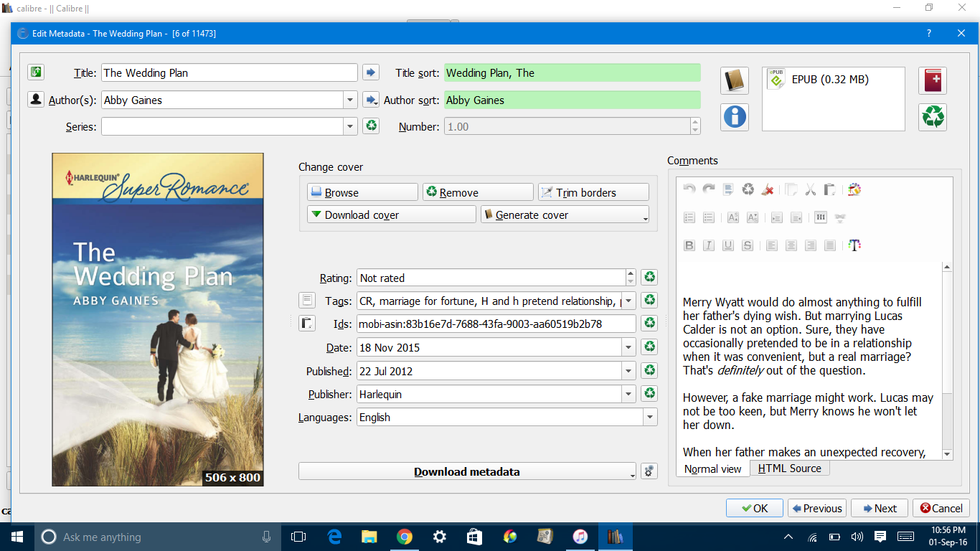Click the paste icon beside Ids field
The image size is (980, 551).
pyautogui.click(x=307, y=324)
